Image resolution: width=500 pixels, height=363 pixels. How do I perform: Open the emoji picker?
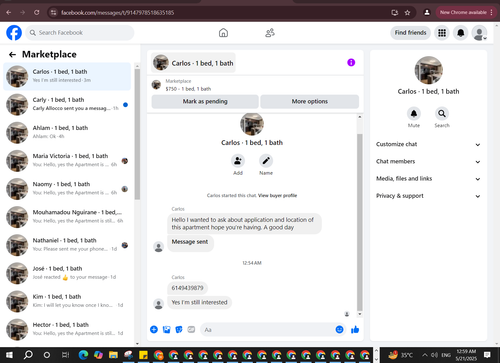[x=339, y=330]
